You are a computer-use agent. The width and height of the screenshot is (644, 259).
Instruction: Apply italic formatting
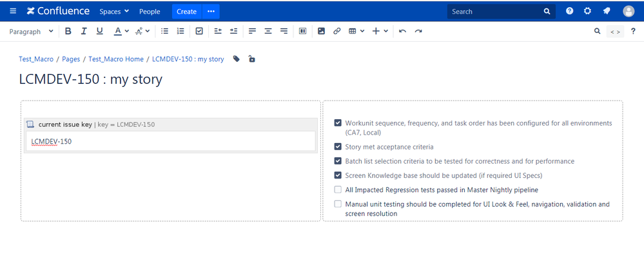tap(84, 31)
